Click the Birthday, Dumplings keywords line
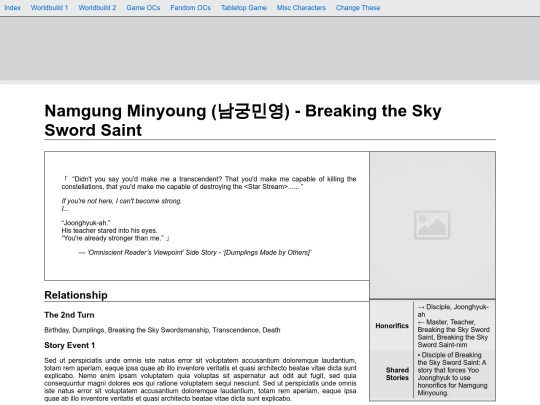Image resolution: width=540 pixels, height=405 pixels. [x=162, y=330]
